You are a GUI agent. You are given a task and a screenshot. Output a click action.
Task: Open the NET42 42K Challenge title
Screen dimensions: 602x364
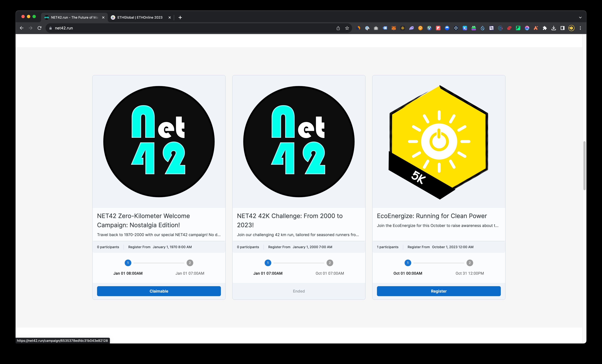(290, 220)
